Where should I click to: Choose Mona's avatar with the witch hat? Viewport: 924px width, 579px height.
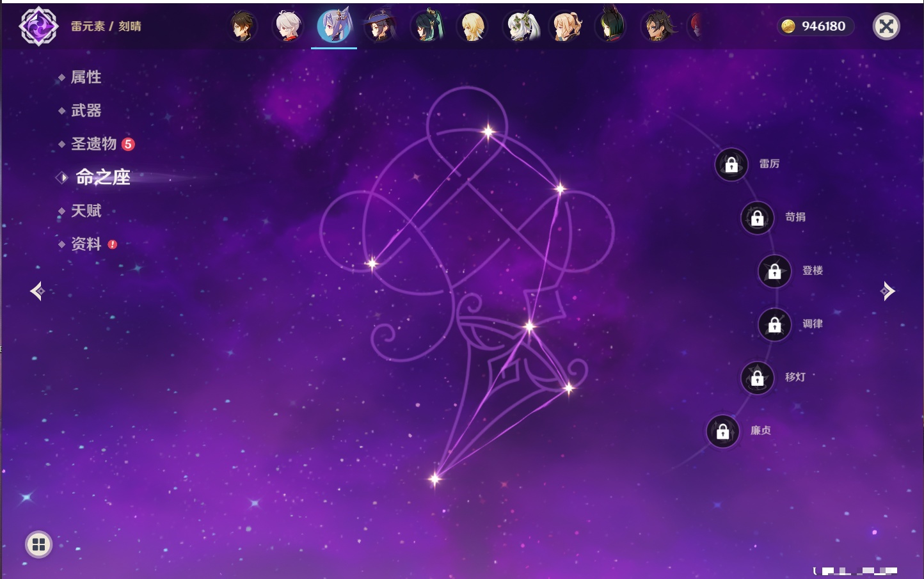(x=380, y=27)
